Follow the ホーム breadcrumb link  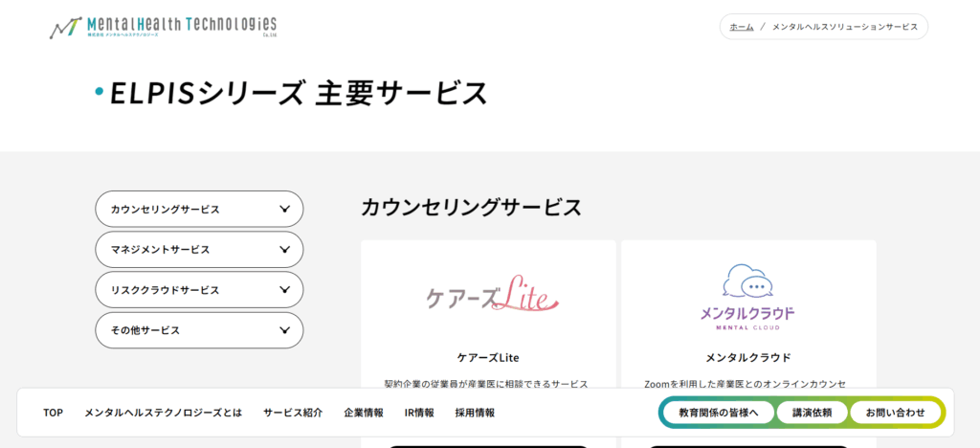[742, 27]
